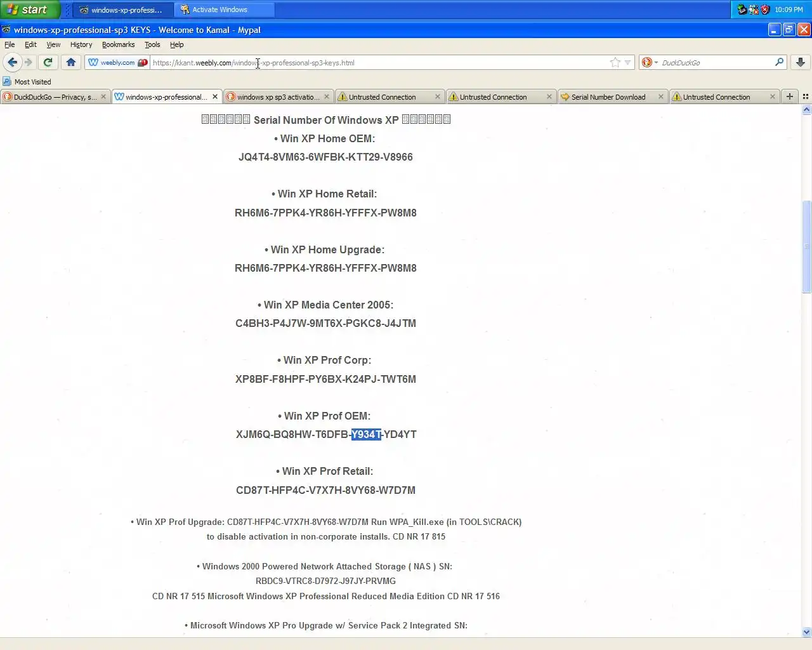Click the DuckDuckGo search box
Image resolution: width=812 pixels, height=650 pixels.
[x=716, y=62]
